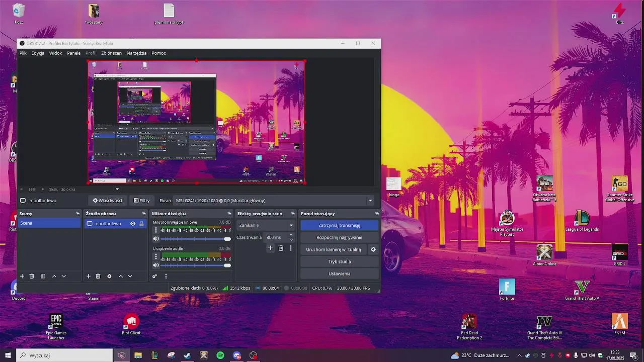Screen dimensions: 644x362
Task: Open the Zbiór scen menu
Action: (111, 53)
